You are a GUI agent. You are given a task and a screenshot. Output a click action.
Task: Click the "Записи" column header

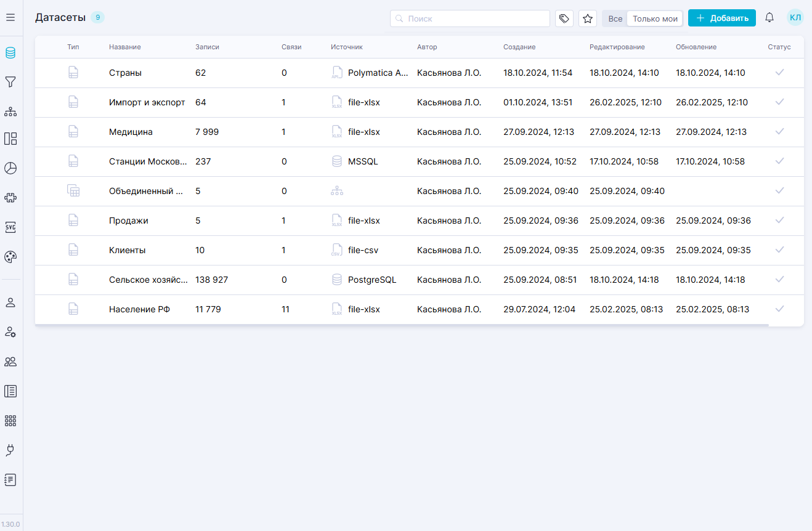point(207,47)
